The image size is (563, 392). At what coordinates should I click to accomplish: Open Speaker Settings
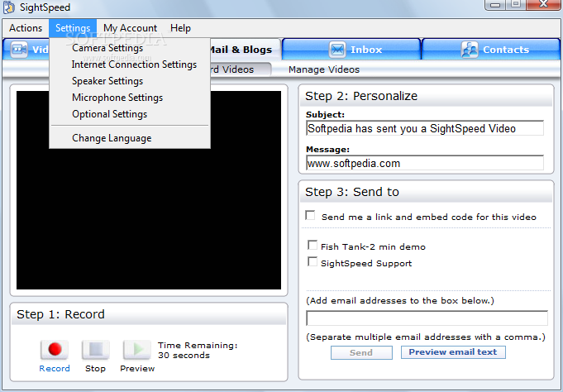(x=130, y=81)
